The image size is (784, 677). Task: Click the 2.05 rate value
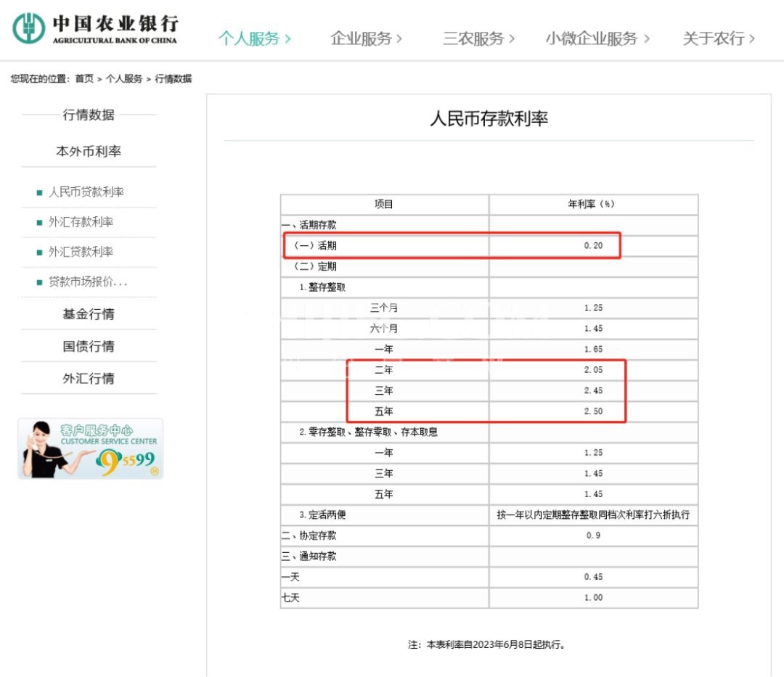coord(594,370)
